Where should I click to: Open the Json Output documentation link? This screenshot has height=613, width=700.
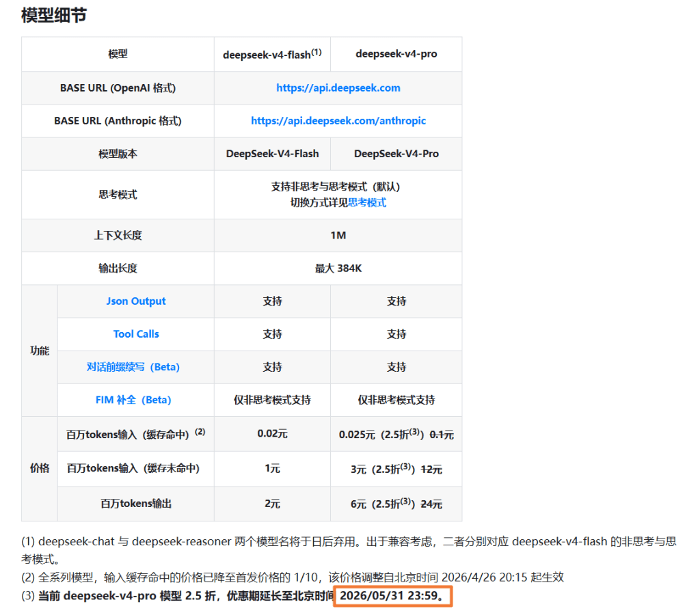pyautogui.click(x=135, y=301)
